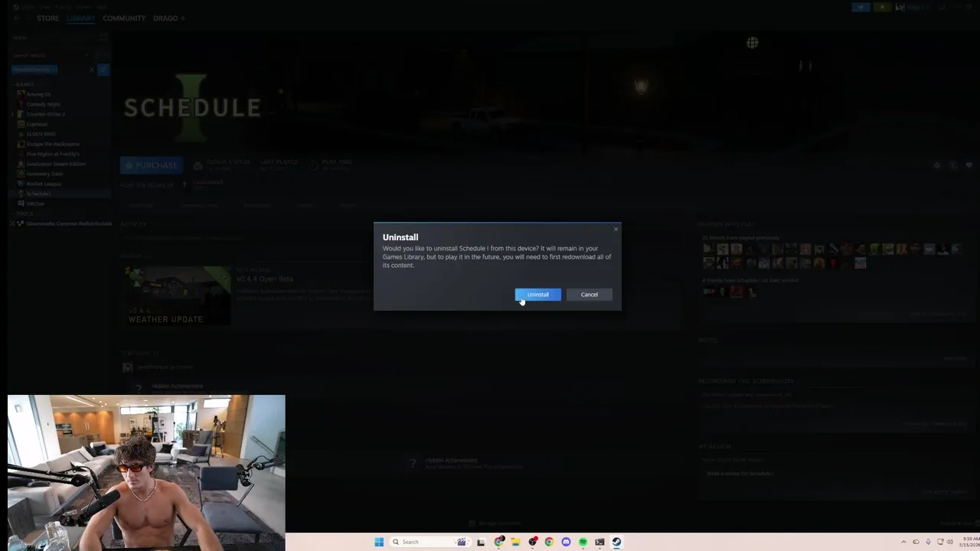
Task: Confirm with the blue Uninstall button
Action: (x=537, y=295)
